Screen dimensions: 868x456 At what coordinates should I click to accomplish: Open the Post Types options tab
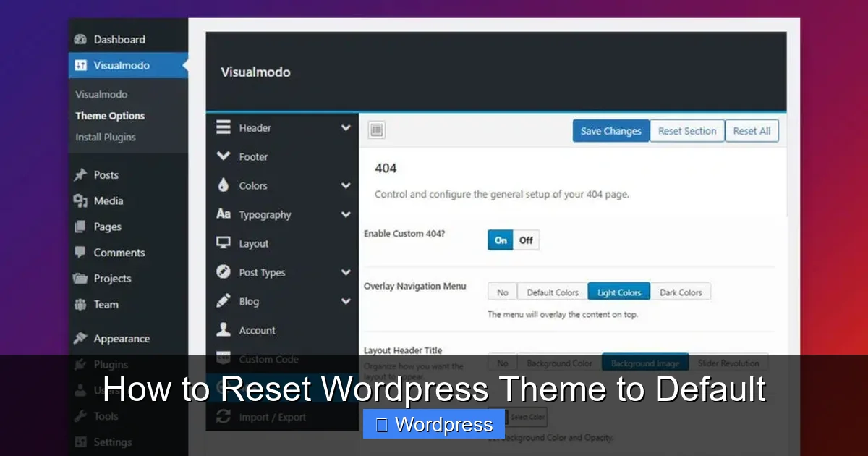tap(282, 273)
